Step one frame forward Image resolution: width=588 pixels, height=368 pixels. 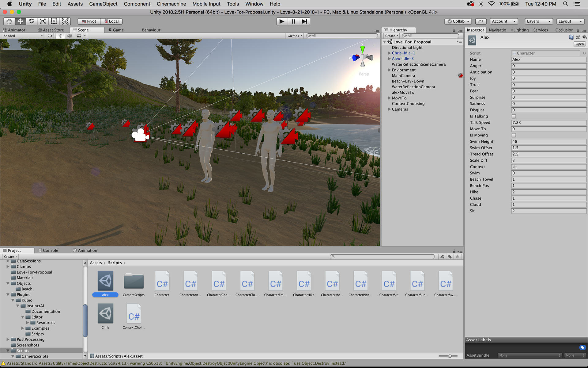[304, 21]
